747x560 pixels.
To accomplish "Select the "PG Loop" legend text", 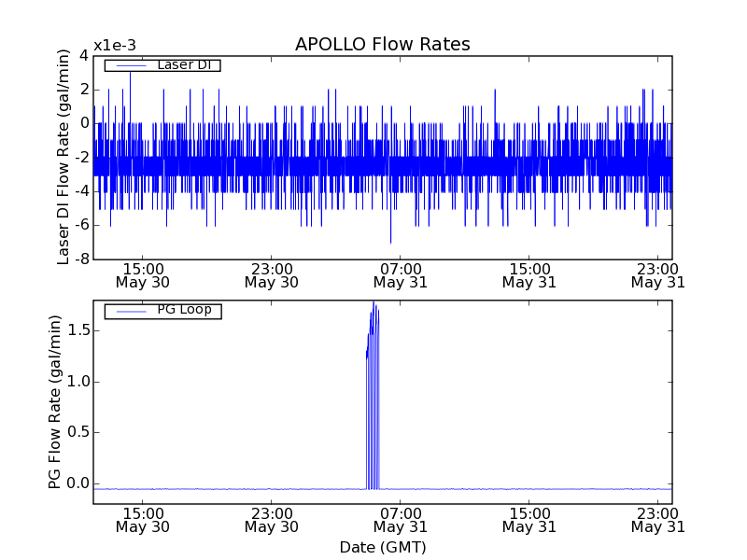I will coord(183,310).
